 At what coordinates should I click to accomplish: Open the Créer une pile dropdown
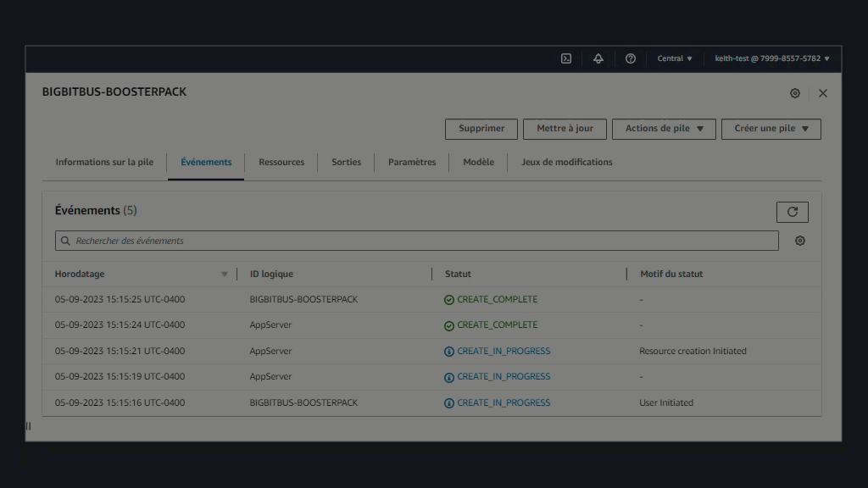point(771,129)
